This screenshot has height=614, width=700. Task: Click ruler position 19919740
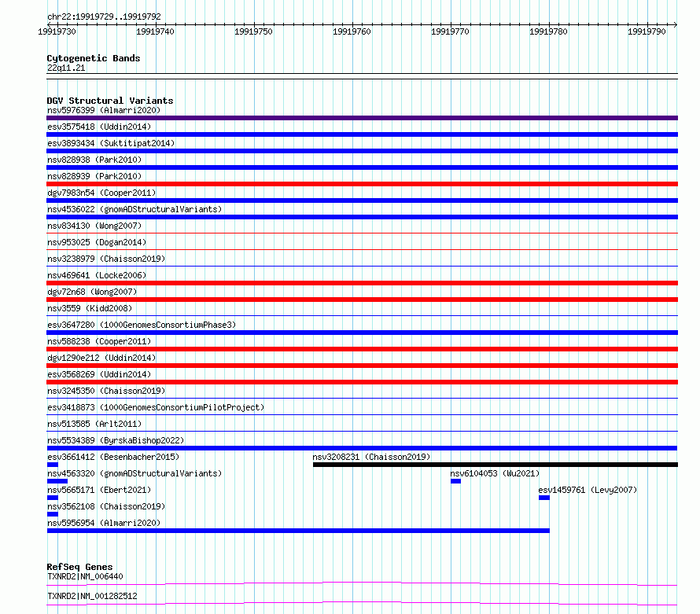[156, 31]
